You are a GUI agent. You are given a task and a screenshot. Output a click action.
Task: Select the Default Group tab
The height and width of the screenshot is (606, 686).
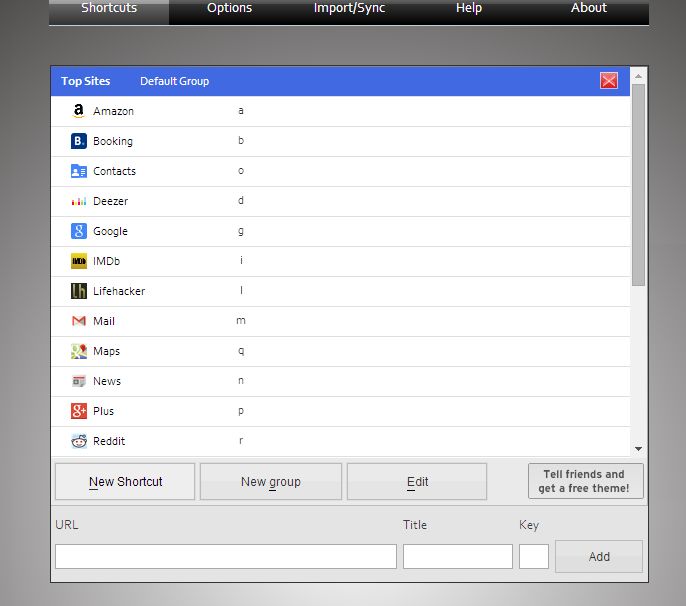click(x=175, y=81)
